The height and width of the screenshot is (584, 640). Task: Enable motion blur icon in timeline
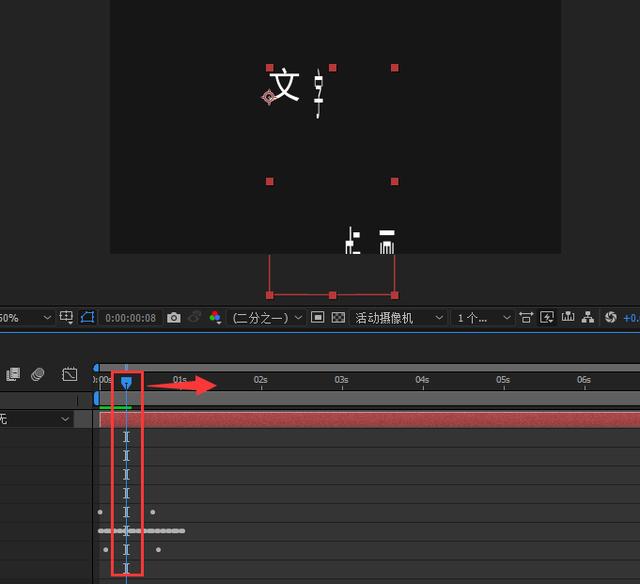click(38, 374)
